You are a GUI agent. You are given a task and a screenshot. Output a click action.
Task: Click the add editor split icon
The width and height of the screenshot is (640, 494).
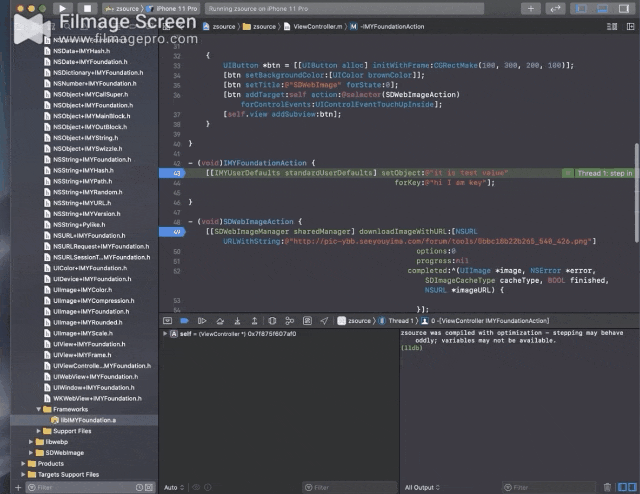(631, 27)
